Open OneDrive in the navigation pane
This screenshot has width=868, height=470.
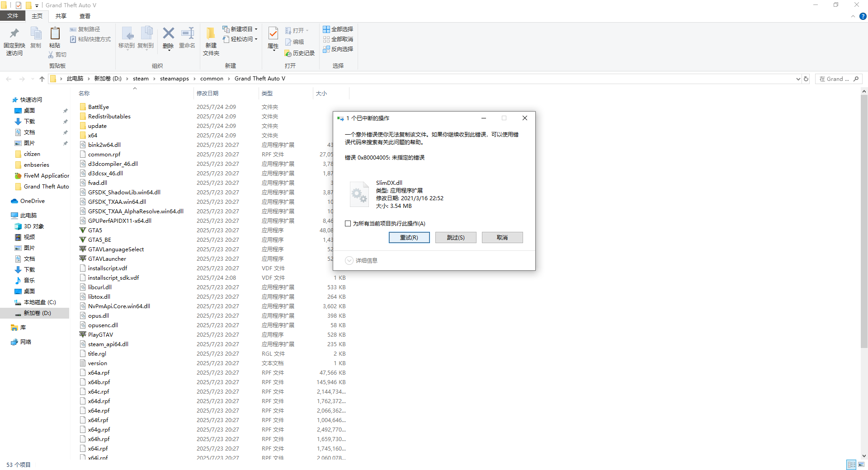click(x=32, y=201)
